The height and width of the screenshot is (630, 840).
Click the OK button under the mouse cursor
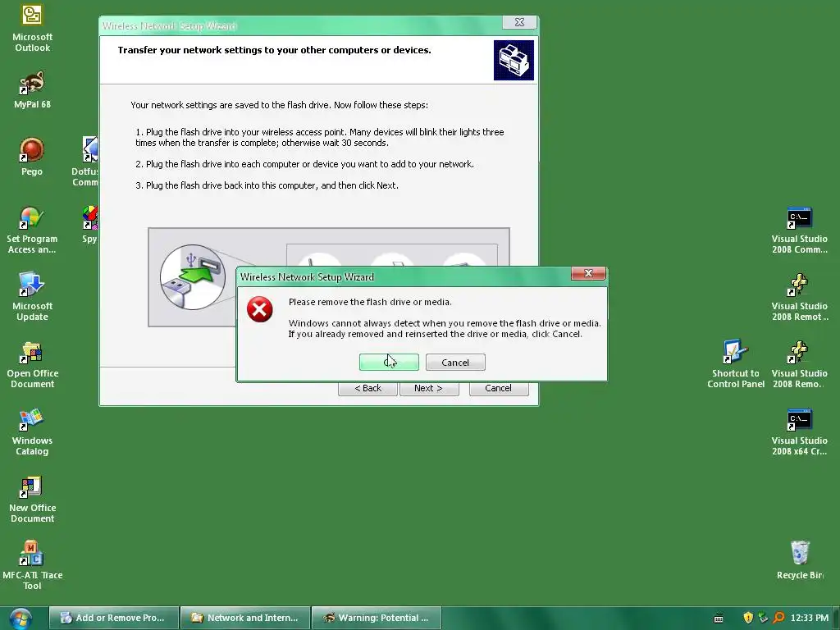[x=389, y=362]
